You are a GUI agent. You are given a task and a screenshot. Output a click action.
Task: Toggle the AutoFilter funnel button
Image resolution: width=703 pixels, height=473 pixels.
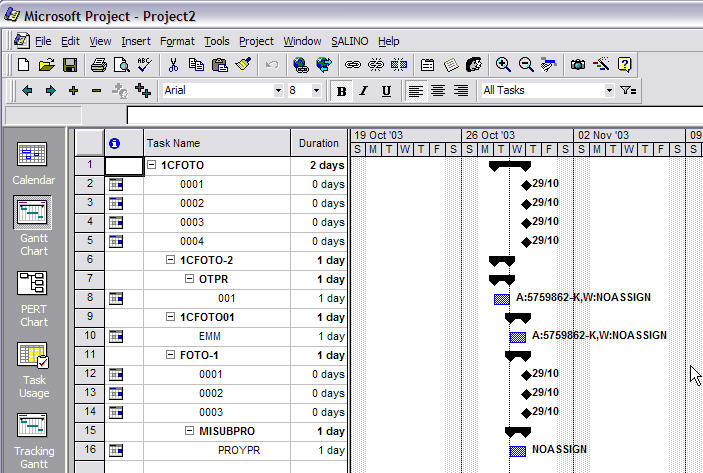pyautogui.click(x=628, y=91)
